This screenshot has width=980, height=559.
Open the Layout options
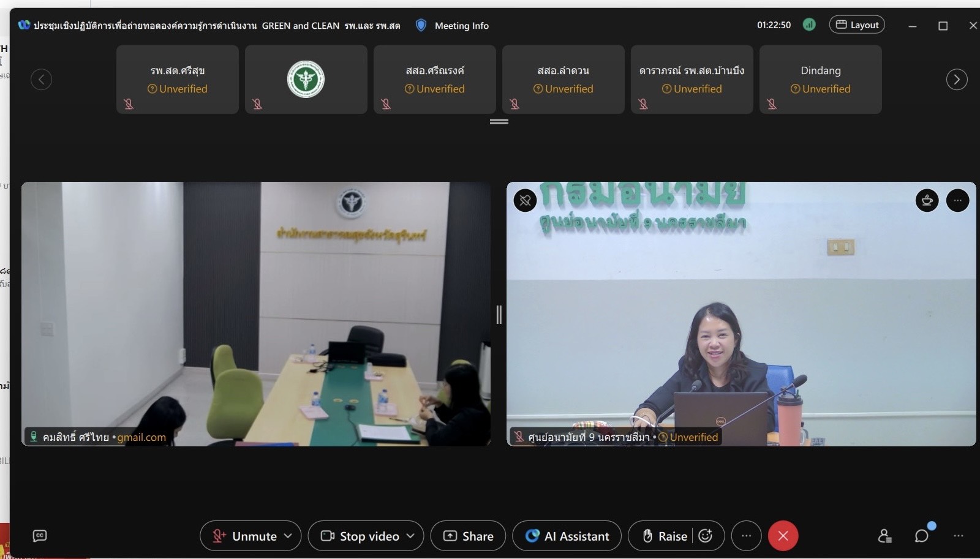click(857, 25)
